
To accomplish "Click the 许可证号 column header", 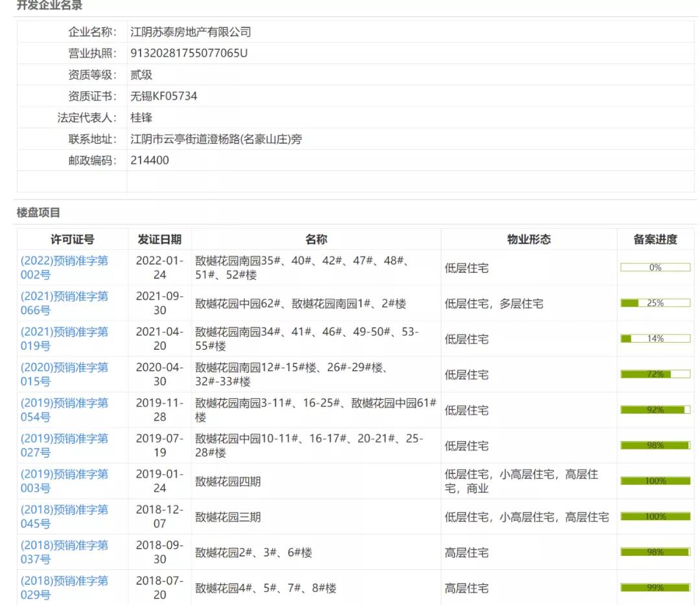I will 71,239.
